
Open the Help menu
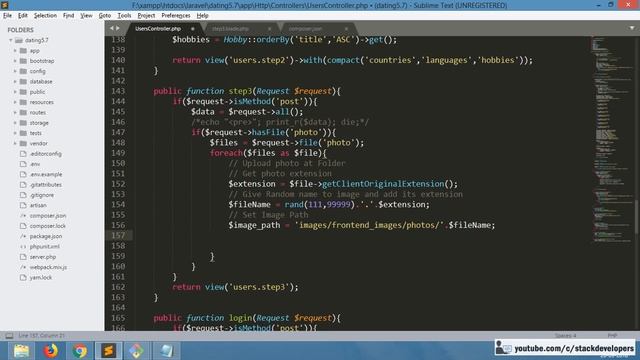coord(202,16)
